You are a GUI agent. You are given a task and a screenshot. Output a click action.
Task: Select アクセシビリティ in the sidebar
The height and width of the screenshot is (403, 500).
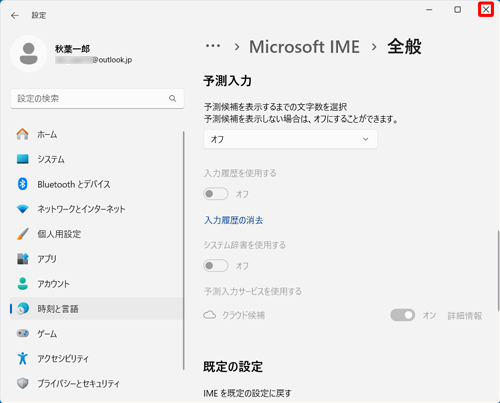pos(97,358)
